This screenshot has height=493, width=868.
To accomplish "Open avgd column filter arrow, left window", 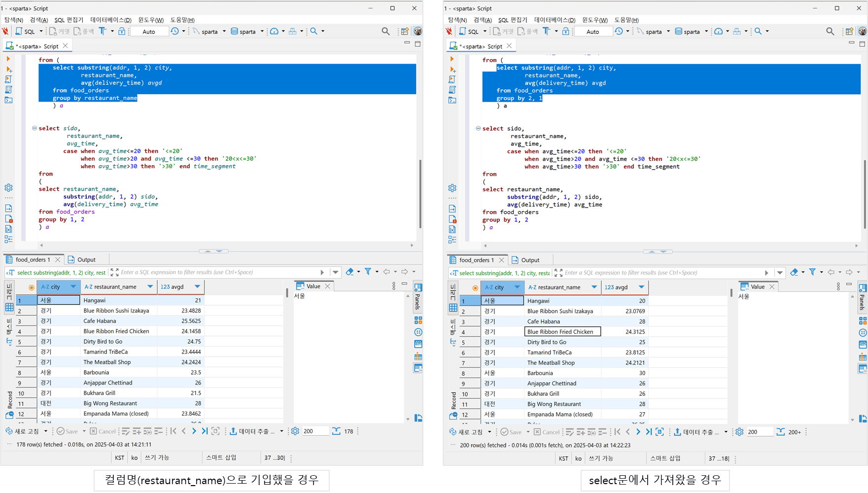I will pos(197,287).
